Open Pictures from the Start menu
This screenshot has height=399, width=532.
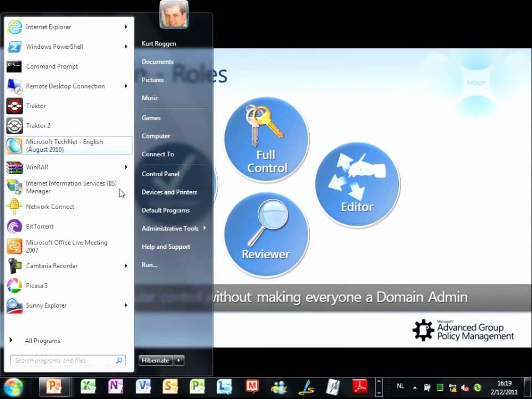coord(153,80)
